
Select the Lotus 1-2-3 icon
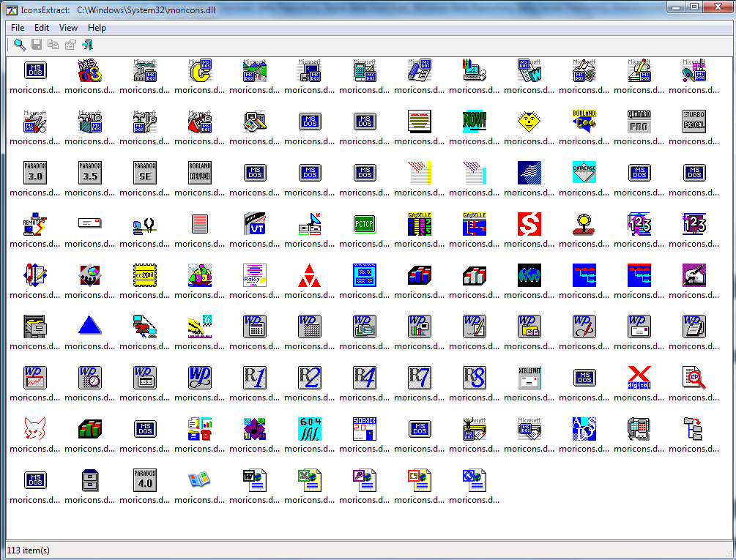[x=639, y=224]
